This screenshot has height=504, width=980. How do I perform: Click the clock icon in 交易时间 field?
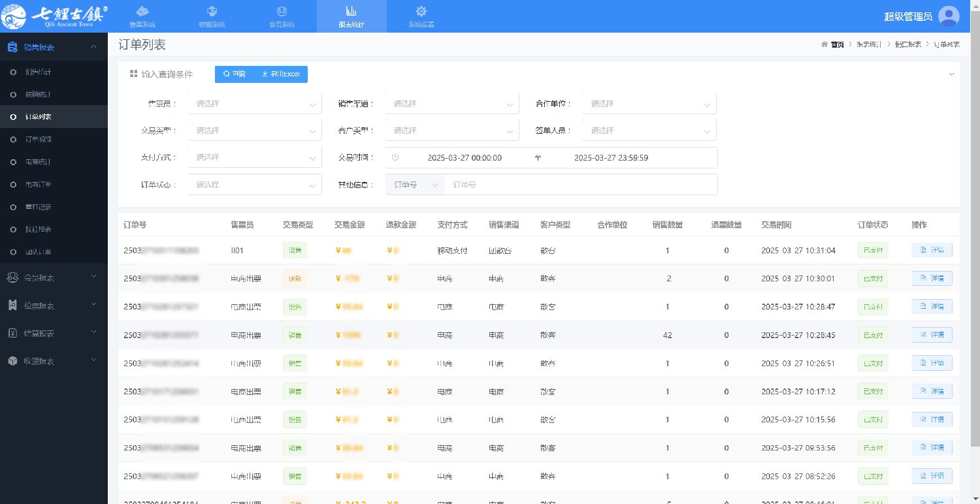click(x=395, y=158)
